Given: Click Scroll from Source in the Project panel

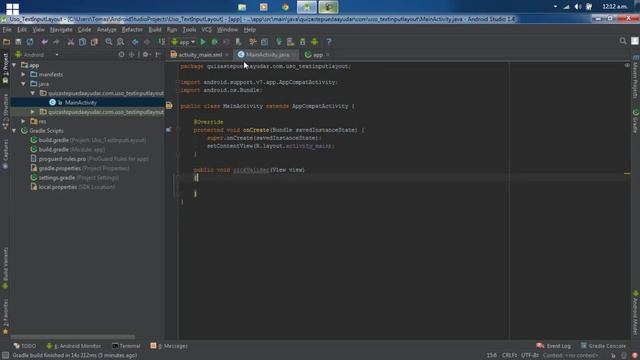Looking at the screenshot, I should click(x=121, y=54).
